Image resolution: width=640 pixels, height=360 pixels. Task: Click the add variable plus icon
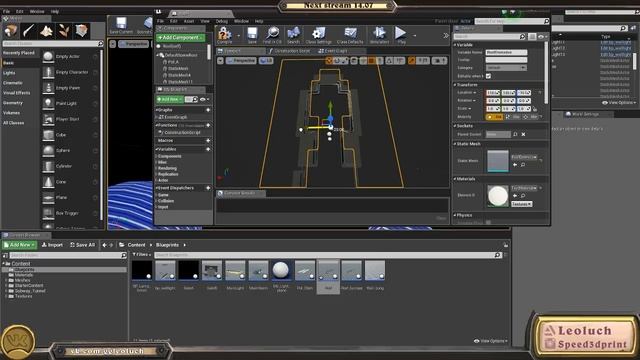click(208, 149)
